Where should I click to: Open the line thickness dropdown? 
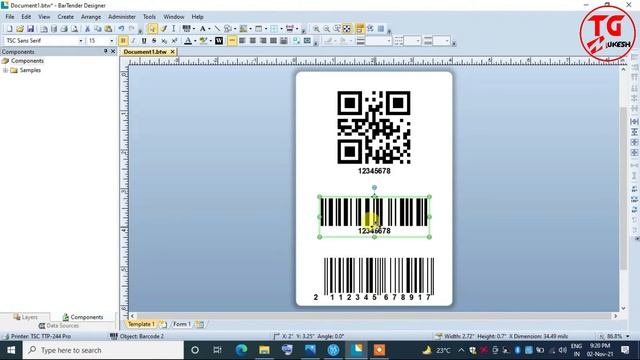(x=388, y=41)
